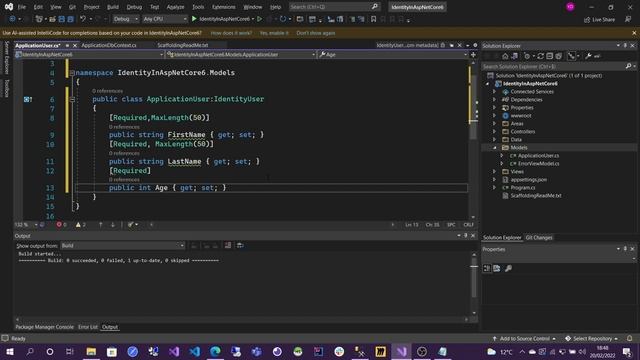Expand the Controllers folder

click(x=494, y=131)
